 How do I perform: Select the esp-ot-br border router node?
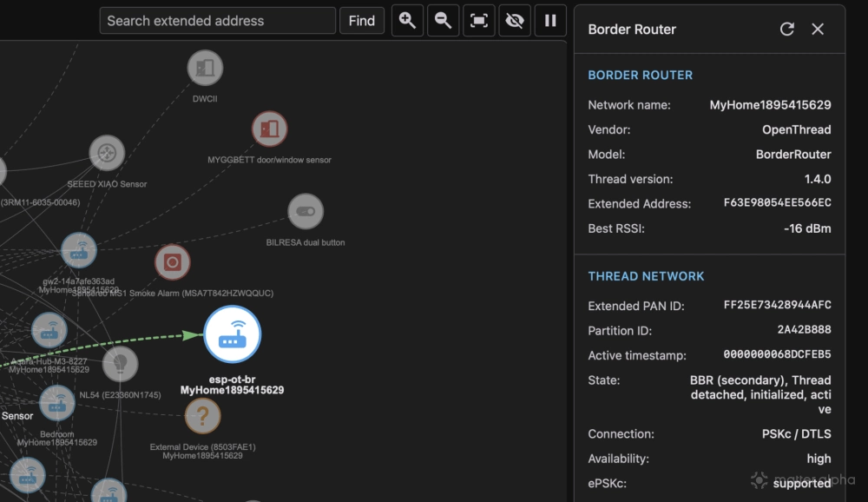coord(232,334)
